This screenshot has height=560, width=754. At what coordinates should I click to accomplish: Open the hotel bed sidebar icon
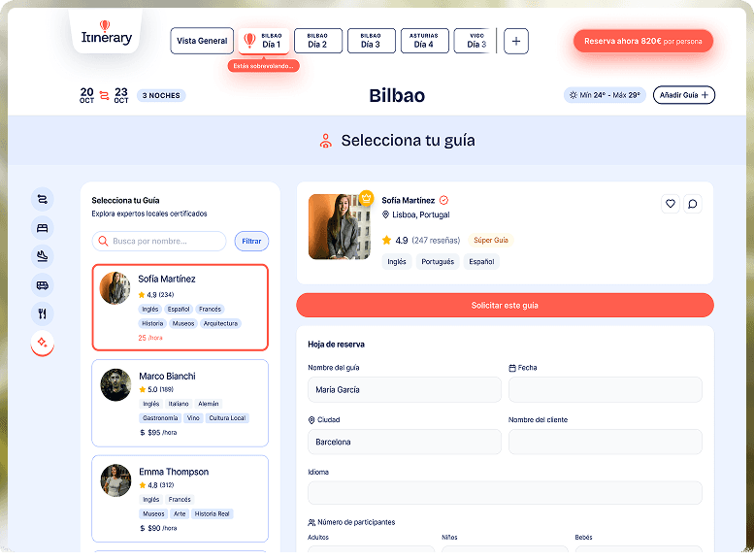coord(43,228)
